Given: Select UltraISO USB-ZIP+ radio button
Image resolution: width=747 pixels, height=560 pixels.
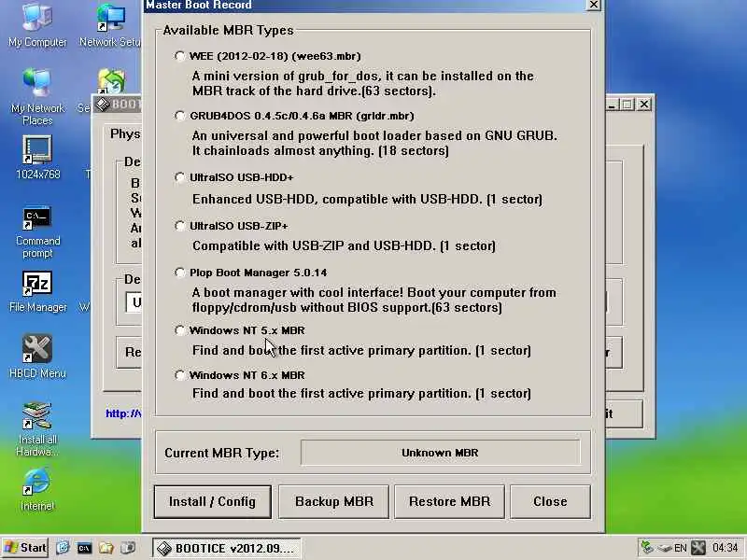Looking at the screenshot, I should tap(179, 226).
